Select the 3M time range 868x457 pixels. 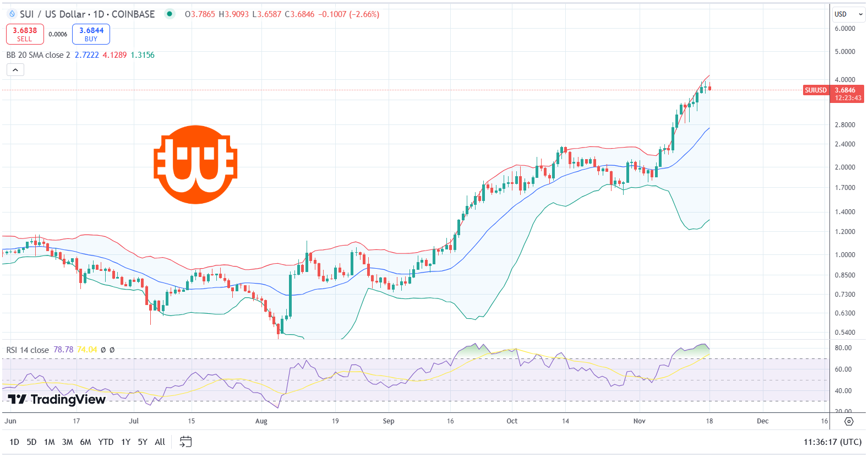click(x=67, y=442)
